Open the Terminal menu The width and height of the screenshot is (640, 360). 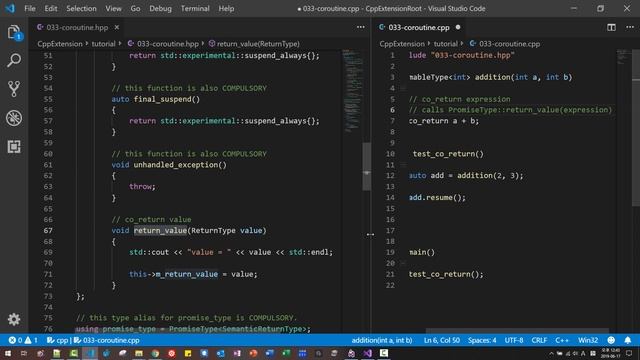[x=195, y=8]
